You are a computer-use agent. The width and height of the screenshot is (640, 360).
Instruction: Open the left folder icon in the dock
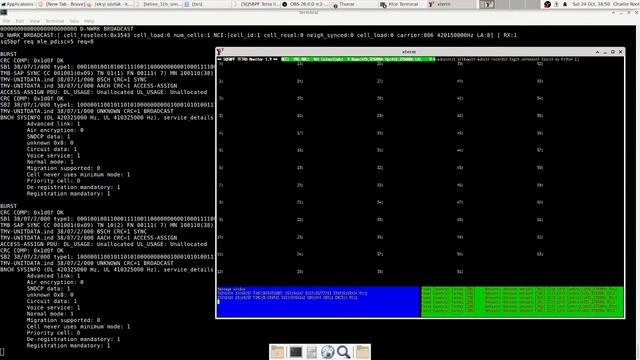click(x=278, y=351)
